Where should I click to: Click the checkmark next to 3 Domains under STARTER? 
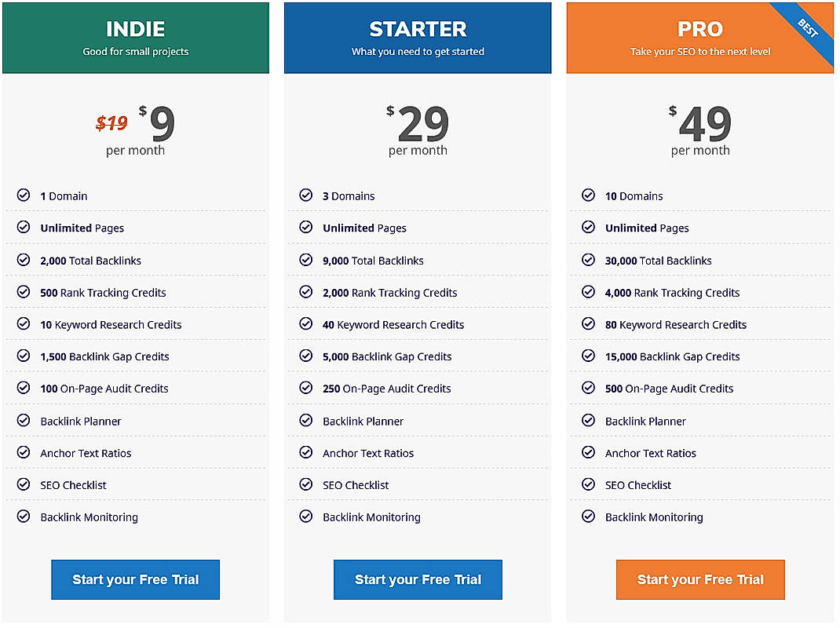(306, 195)
